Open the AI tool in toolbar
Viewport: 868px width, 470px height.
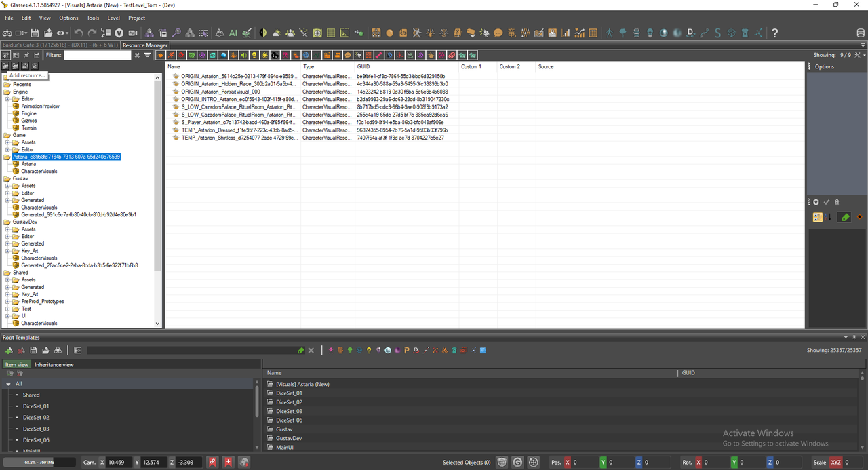pos(233,33)
